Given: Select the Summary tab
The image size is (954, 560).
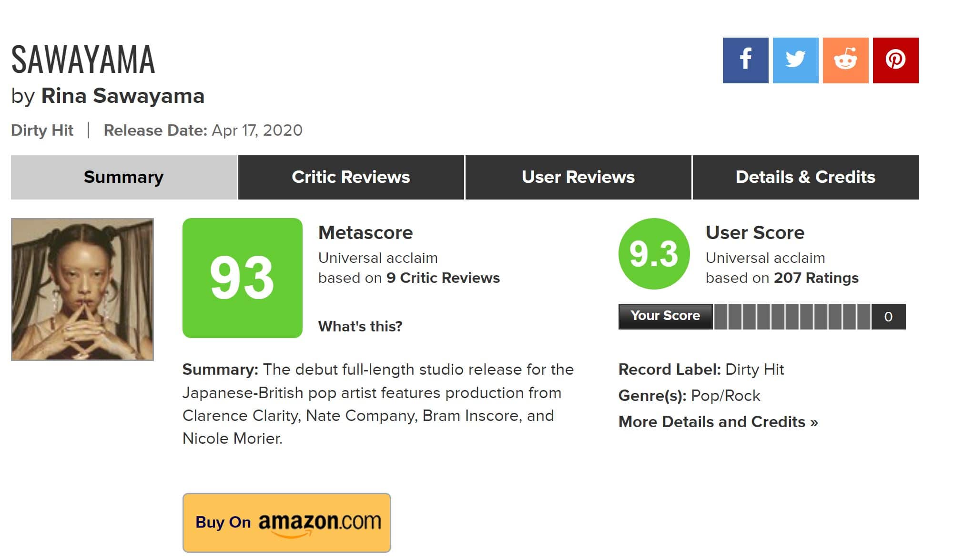Looking at the screenshot, I should click(123, 177).
